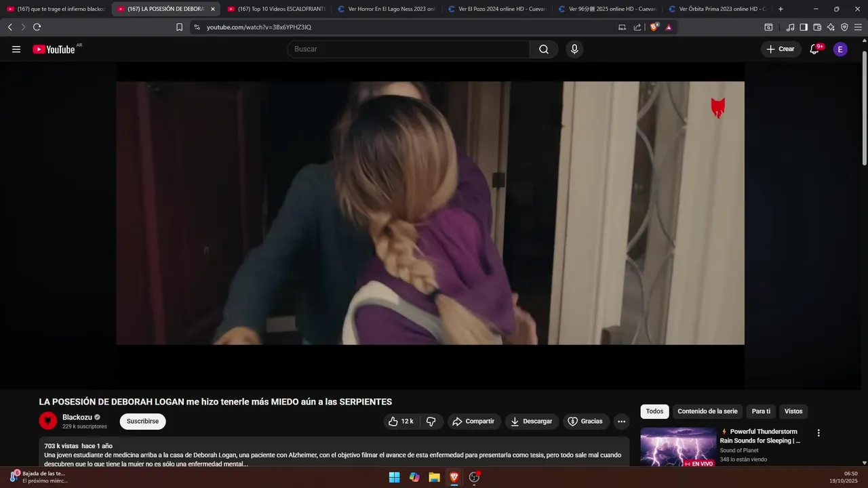This screenshot has width=868, height=488.
Task: Toggle the Brave sidebar panel
Action: pyautogui.click(x=804, y=27)
